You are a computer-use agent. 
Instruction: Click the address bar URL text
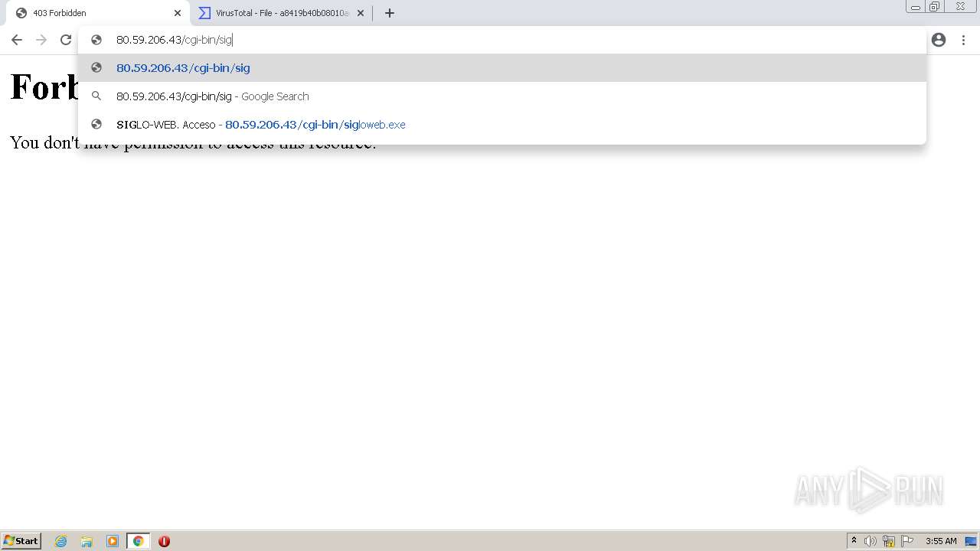click(x=174, y=40)
